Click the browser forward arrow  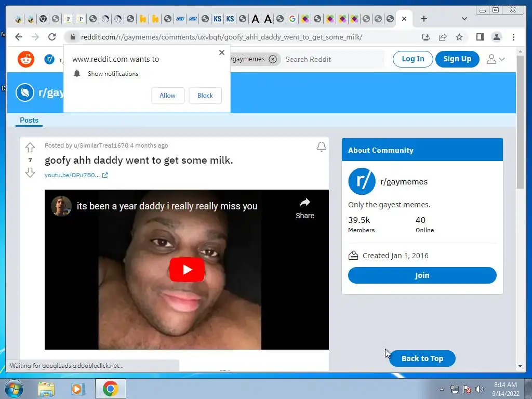(x=35, y=37)
